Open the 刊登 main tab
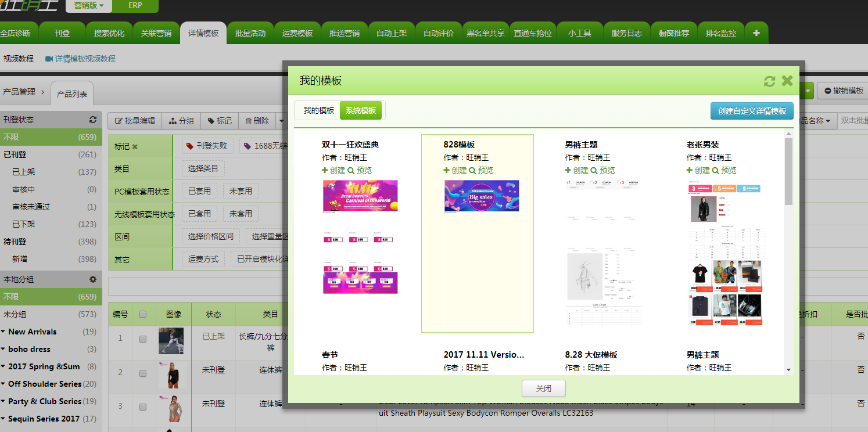868x432 pixels. pos(62,33)
